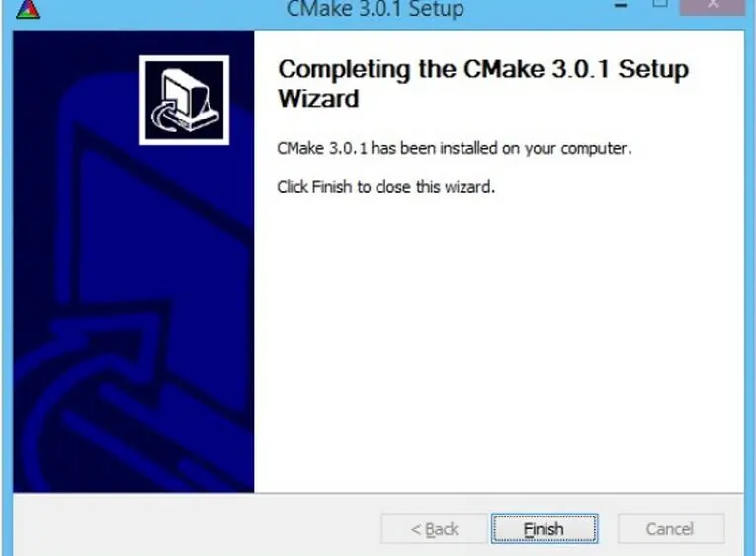Minimize the CMake Setup window

621,6
